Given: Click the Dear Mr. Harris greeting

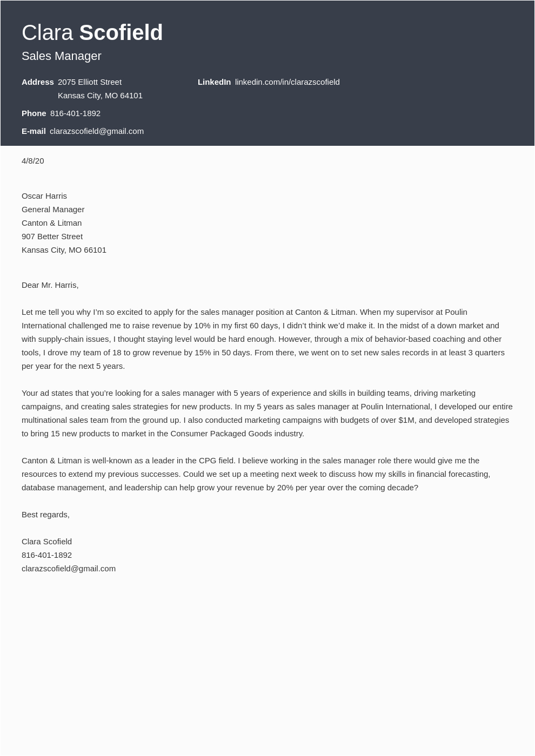Looking at the screenshot, I should pos(50,285).
